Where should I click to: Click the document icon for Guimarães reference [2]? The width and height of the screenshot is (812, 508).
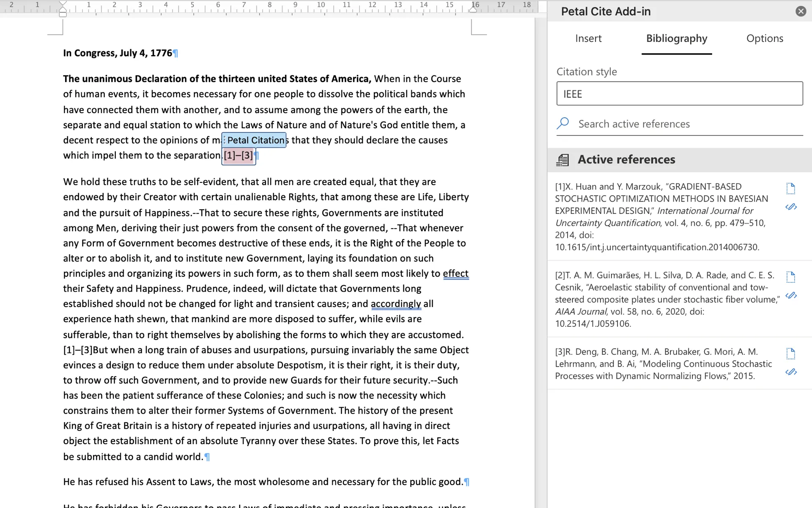(x=790, y=277)
